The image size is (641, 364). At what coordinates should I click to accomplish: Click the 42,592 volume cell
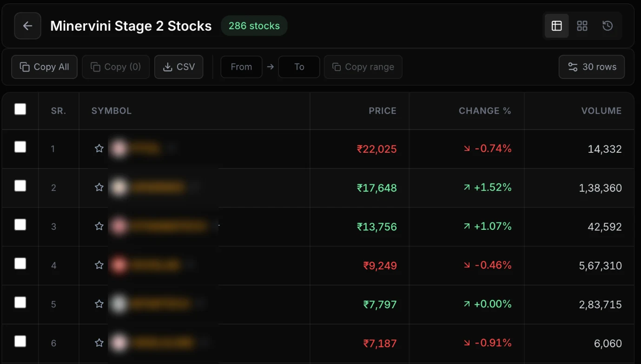(605, 227)
